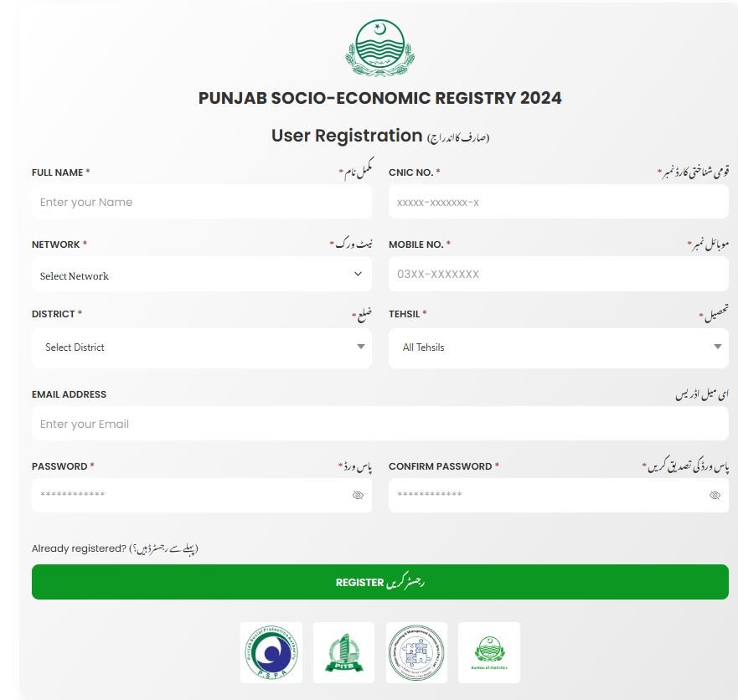Toggle visibility of the Confirm Password field
Image resolution: width=738 pixels, height=700 pixels.
(715, 495)
